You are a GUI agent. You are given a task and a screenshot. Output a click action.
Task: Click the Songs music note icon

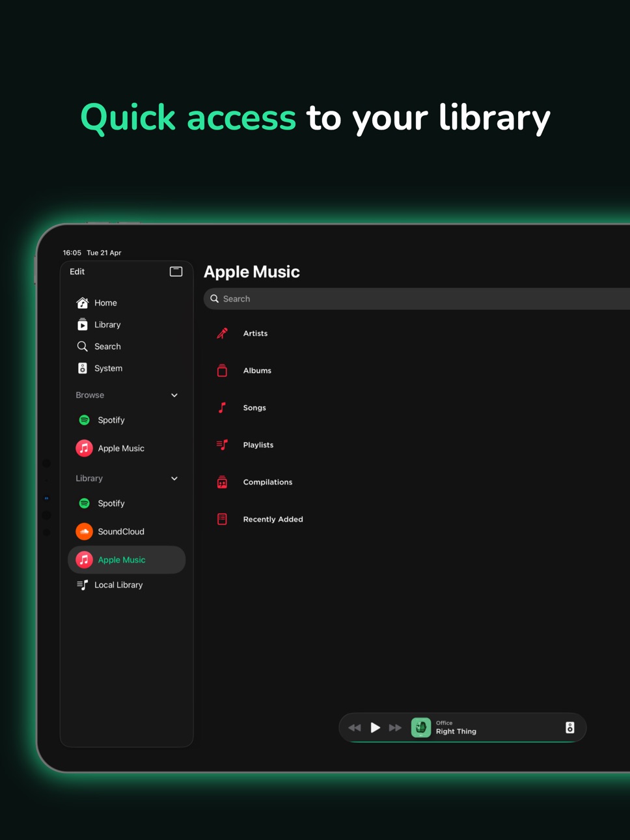(222, 408)
